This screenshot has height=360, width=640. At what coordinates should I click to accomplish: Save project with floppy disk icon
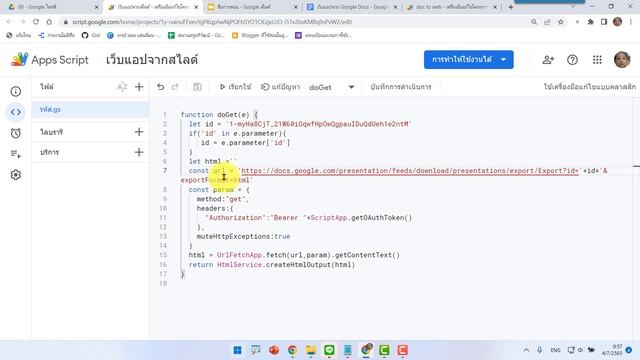click(197, 87)
